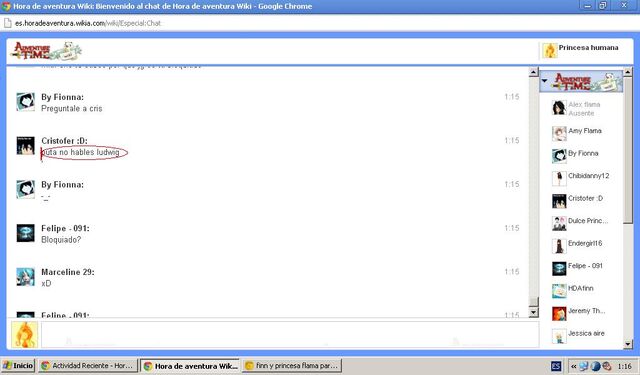640x375 pixels.
Task: Click Marceline 29 avatar in chat
Action: tap(25, 277)
